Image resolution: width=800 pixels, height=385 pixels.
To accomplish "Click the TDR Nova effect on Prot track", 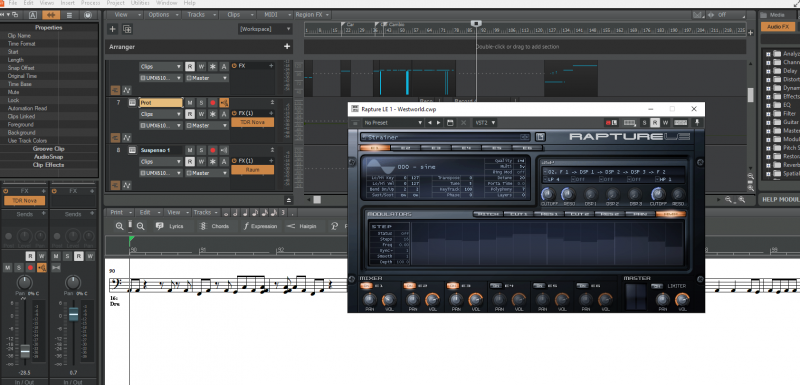I will tap(253, 122).
